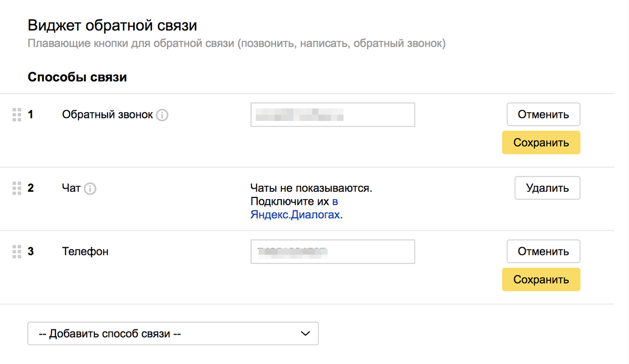Hit Сохранить for the Телефон row
The image size is (629, 364).
[x=541, y=280]
